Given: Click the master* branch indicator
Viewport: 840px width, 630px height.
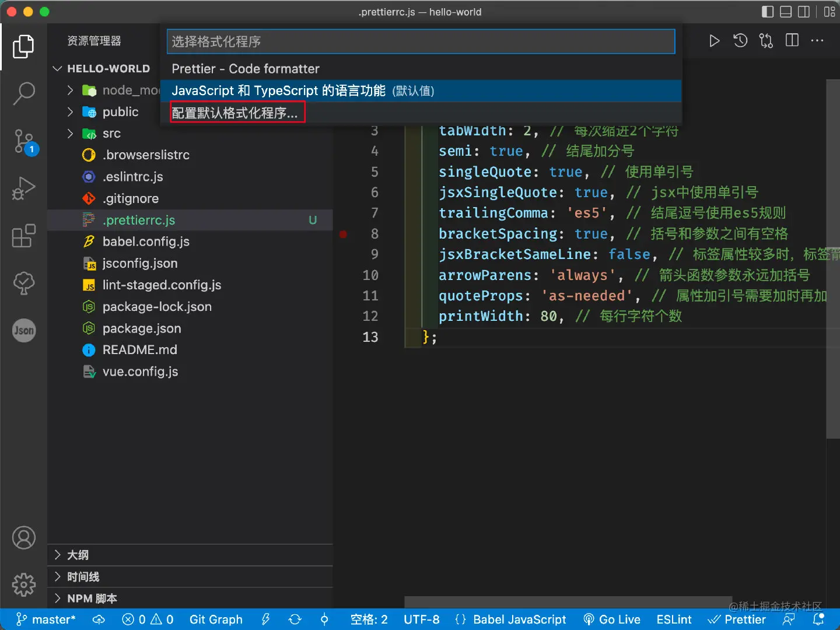Looking at the screenshot, I should point(45,619).
